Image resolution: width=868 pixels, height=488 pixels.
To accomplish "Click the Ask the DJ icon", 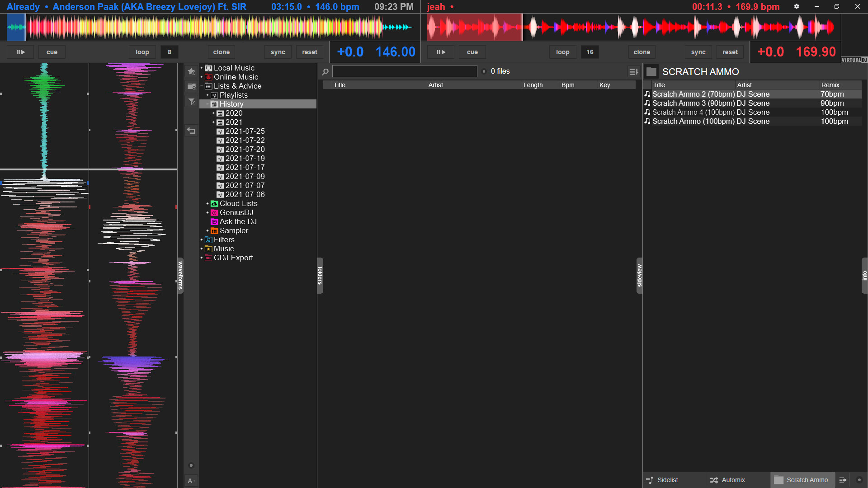I will pos(214,222).
